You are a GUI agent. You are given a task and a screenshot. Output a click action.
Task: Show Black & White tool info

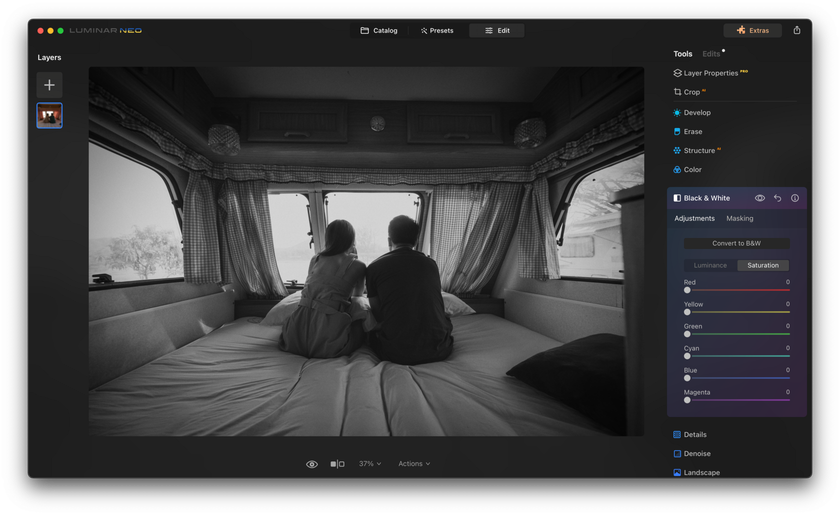click(795, 198)
